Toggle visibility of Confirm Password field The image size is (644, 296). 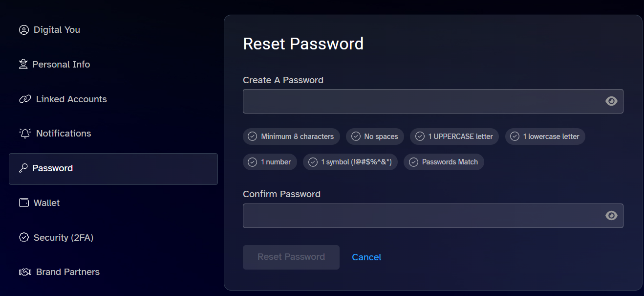point(611,216)
